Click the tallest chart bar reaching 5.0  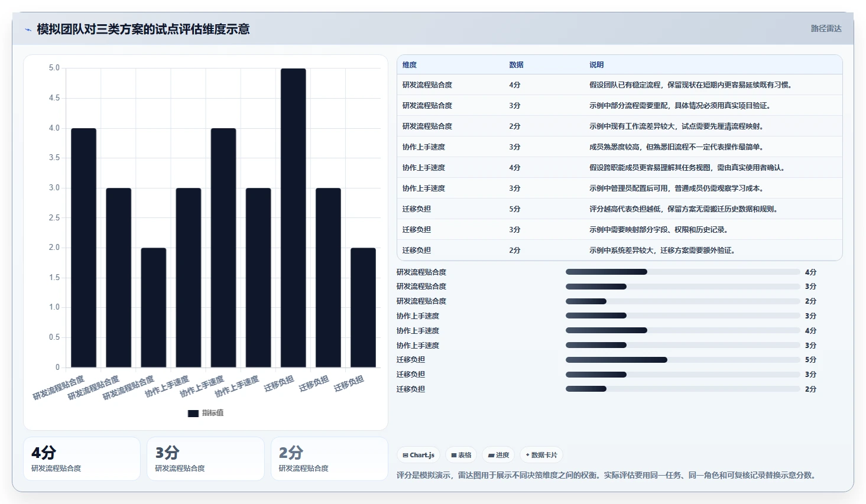click(x=293, y=218)
